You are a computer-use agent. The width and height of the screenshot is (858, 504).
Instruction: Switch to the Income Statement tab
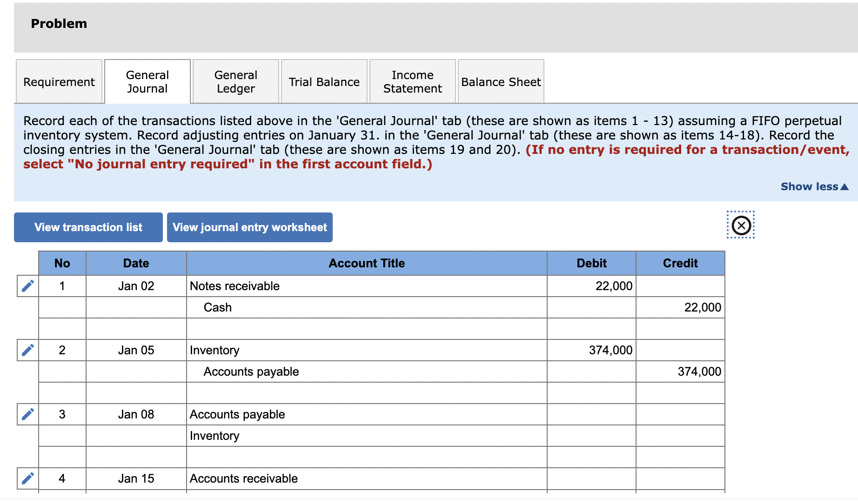point(412,81)
